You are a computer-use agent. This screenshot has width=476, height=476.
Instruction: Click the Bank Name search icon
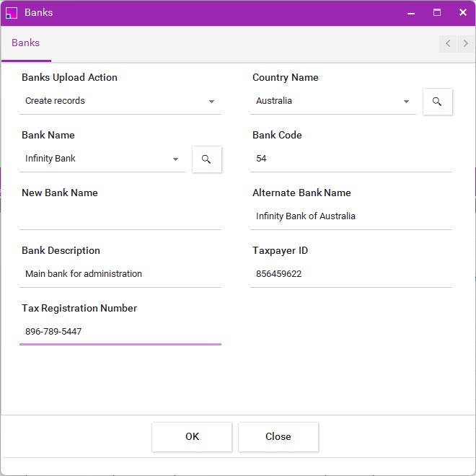[x=207, y=159]
